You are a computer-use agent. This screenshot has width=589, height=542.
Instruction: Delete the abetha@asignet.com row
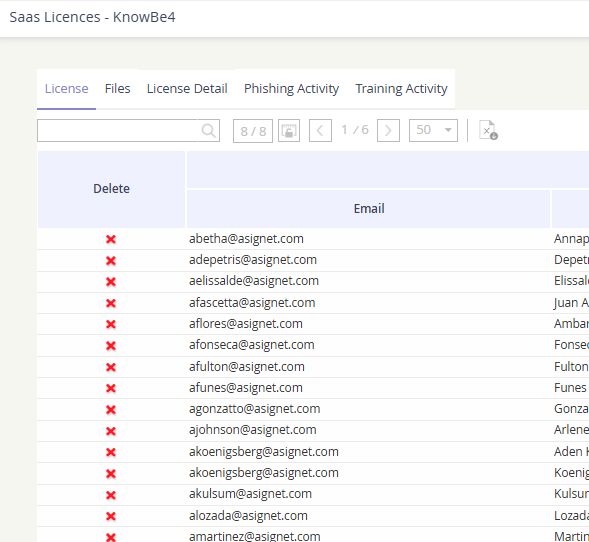(111, 239)
